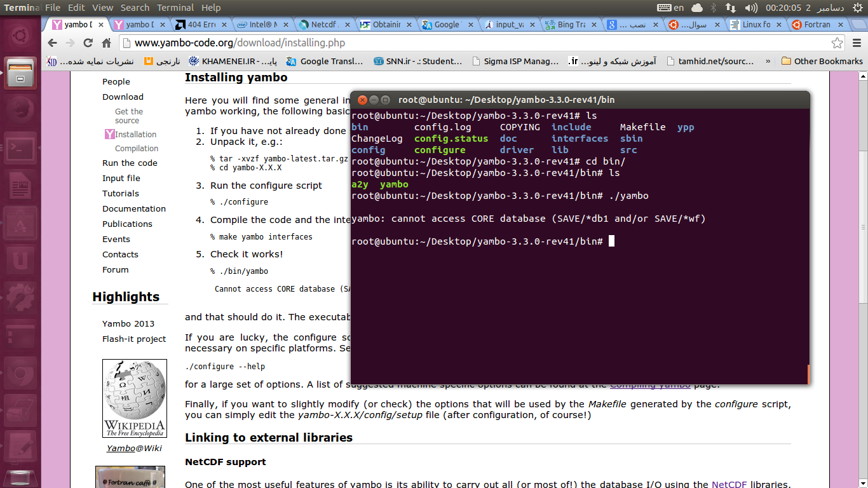Open the Sigma ISP Manager bookmark
868x488 pixels.
(515, 62)
